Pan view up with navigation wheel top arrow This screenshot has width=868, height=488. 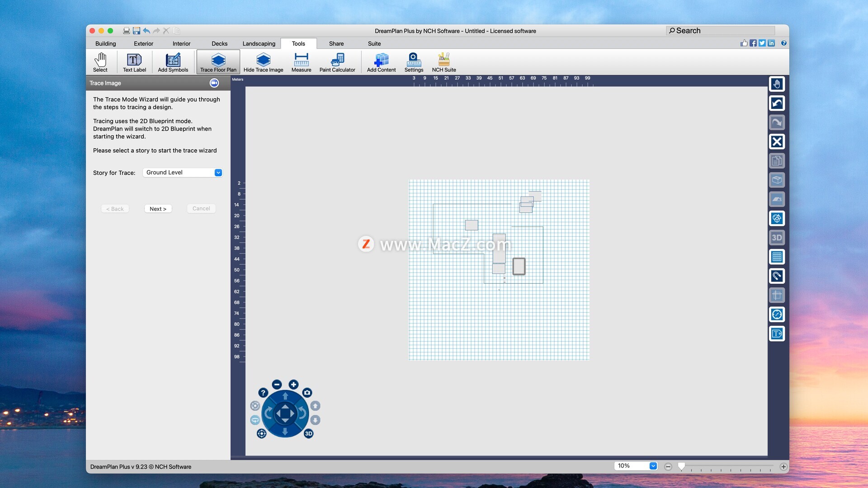click(285, 396)
